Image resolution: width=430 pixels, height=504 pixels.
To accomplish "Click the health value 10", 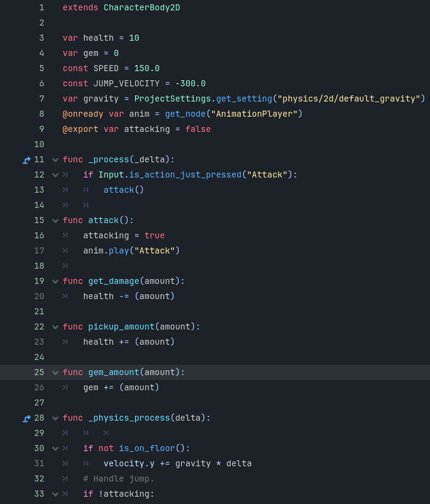I will pyautogui.click(x=134, y=38).
